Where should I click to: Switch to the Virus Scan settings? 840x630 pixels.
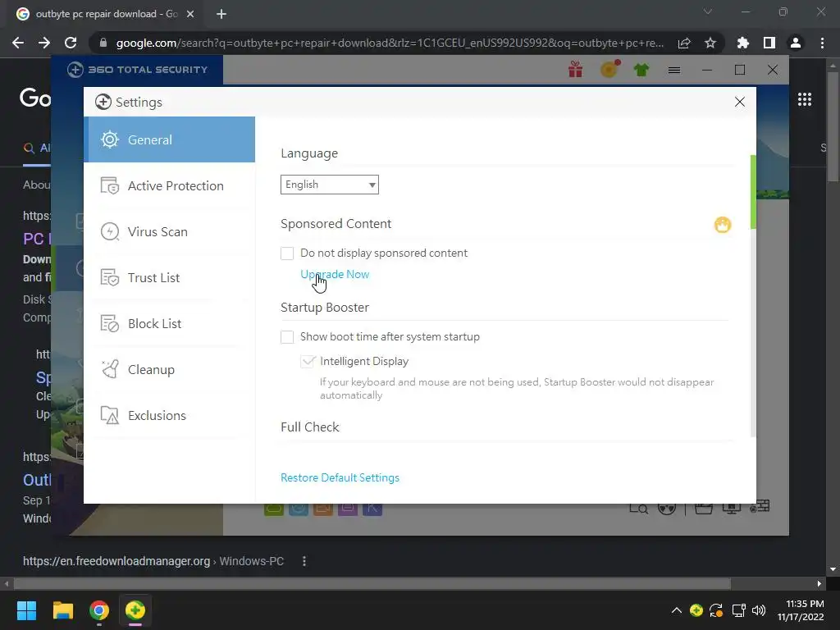tap(169, 232)
